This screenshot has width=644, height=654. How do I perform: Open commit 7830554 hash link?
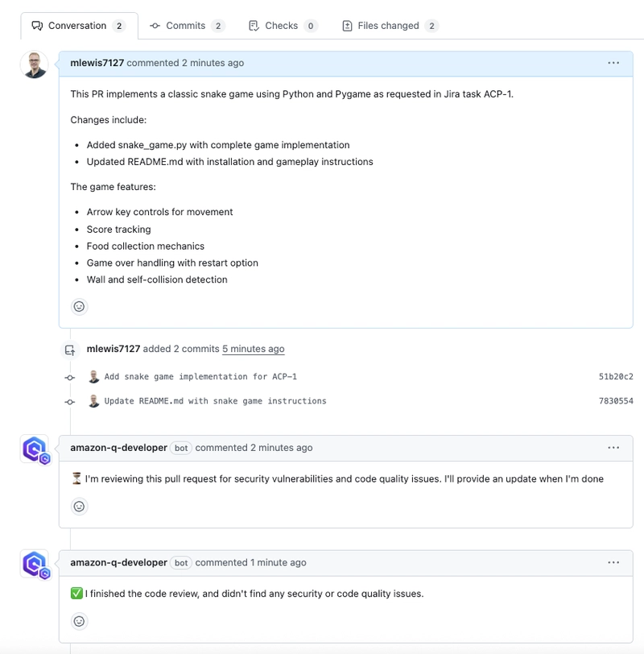pos(616,401)
